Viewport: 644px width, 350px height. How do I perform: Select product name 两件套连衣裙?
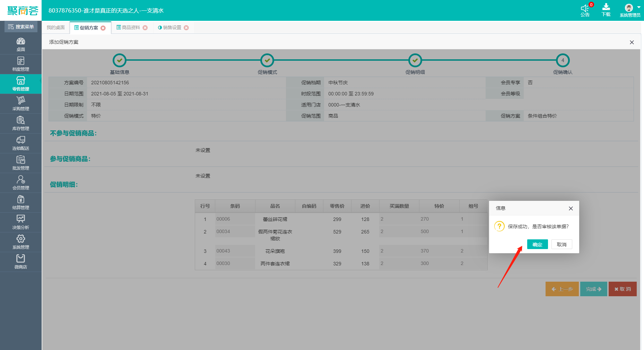coord(275,264)
